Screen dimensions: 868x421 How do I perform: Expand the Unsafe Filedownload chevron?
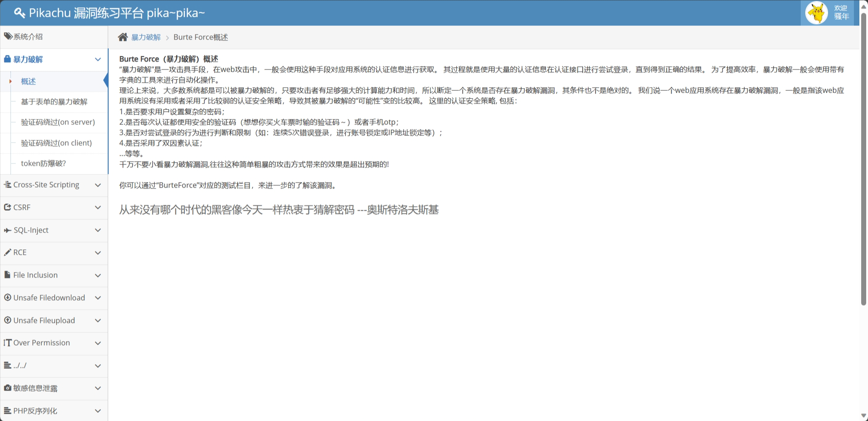(x=98, y=298)
